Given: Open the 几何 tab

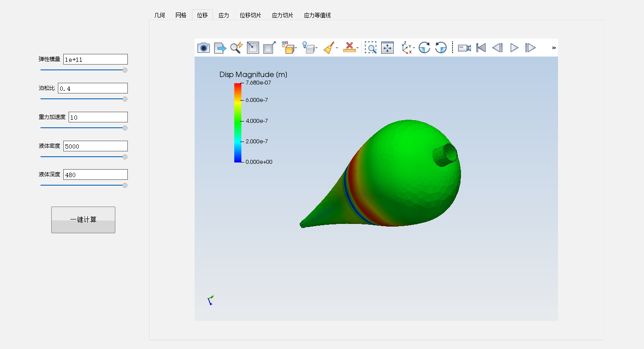Looking at the screenshot, I should point(159,15).
